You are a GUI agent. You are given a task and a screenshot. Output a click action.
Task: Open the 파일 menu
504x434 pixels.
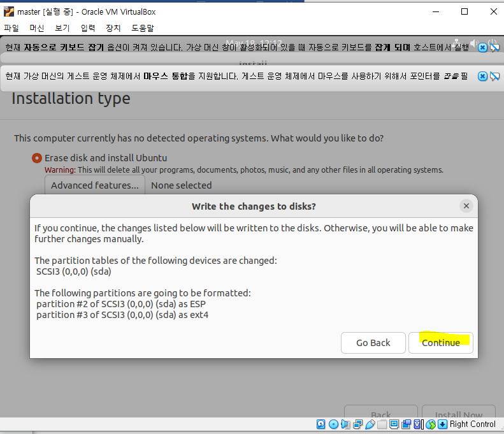[x=11, y=28]
